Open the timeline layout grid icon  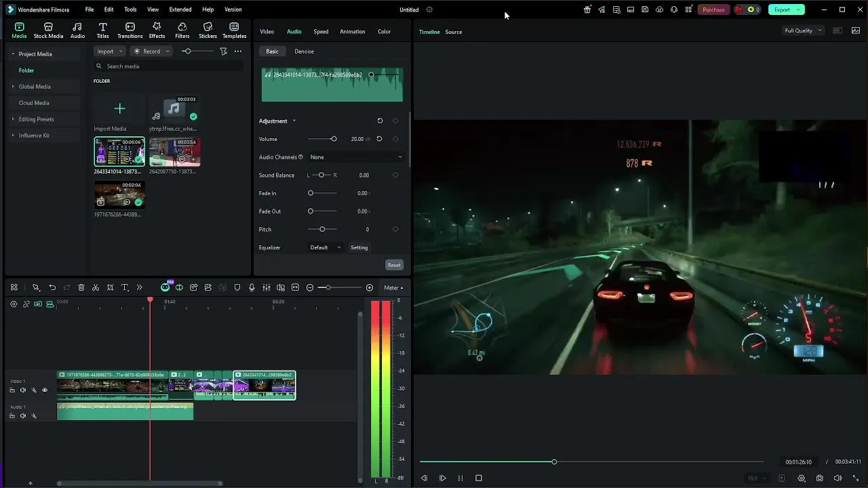(14, 287)
